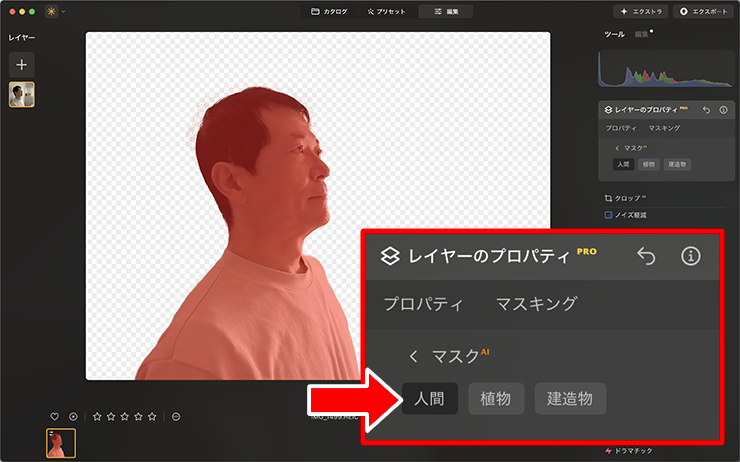
Task: Click the flag circle icon next to heart
Action: (73, 417)
